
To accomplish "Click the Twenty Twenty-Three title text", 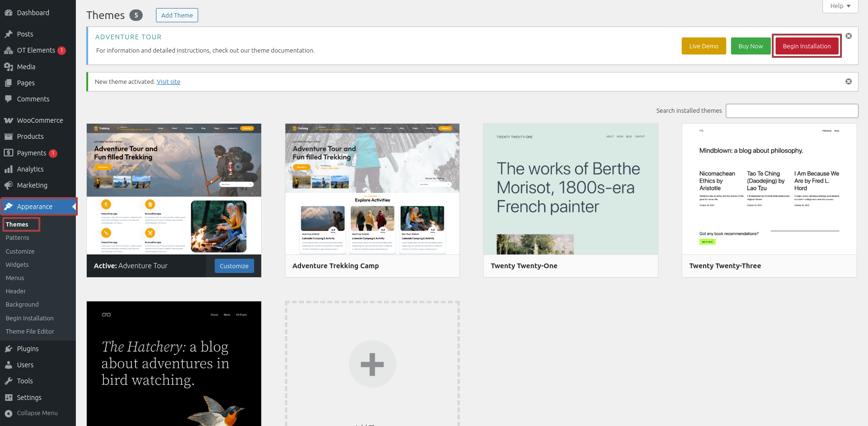I will click(x=725, y=266).
